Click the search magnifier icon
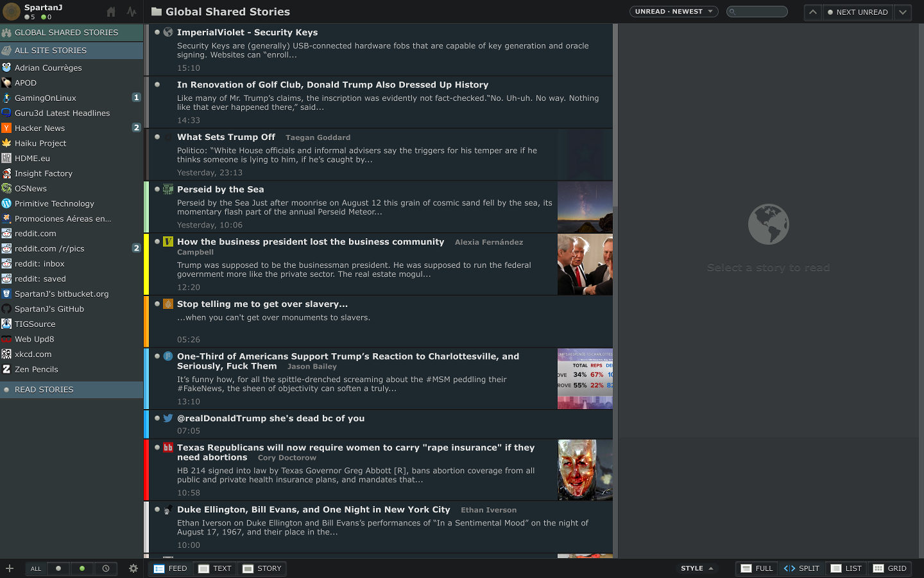This screenshot has width=924, height=578. coord(733,12)
